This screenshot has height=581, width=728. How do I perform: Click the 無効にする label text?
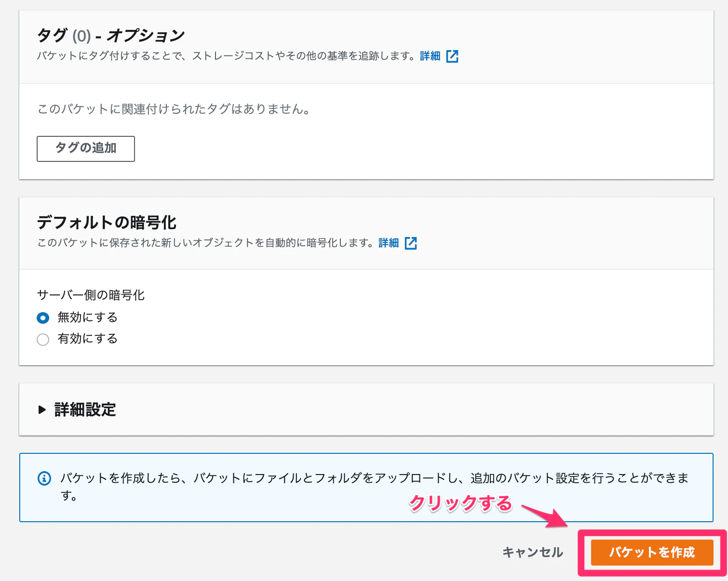(88, 317)
